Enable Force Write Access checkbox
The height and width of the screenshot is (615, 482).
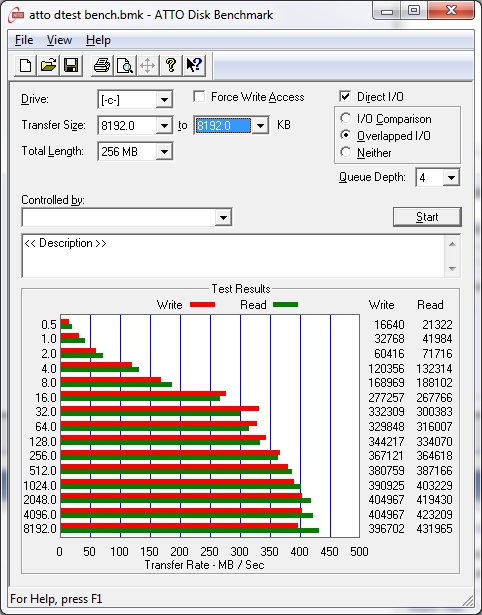coord(199,96)
